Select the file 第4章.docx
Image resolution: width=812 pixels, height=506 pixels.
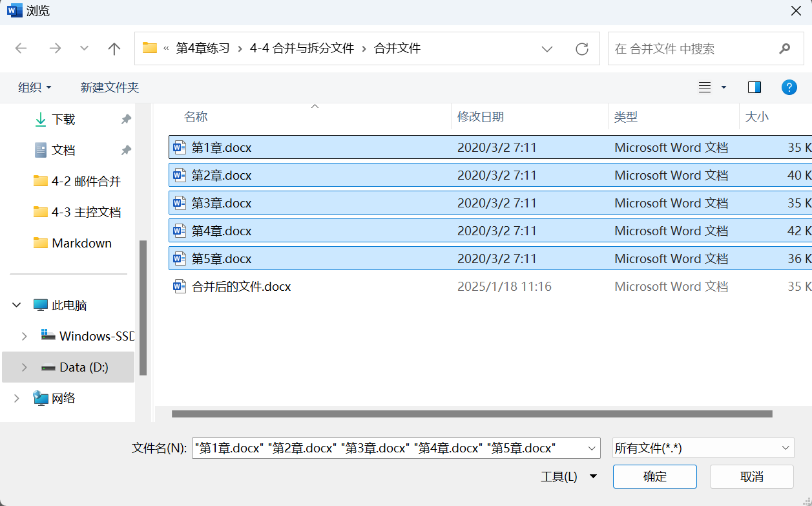pos(490,231)
